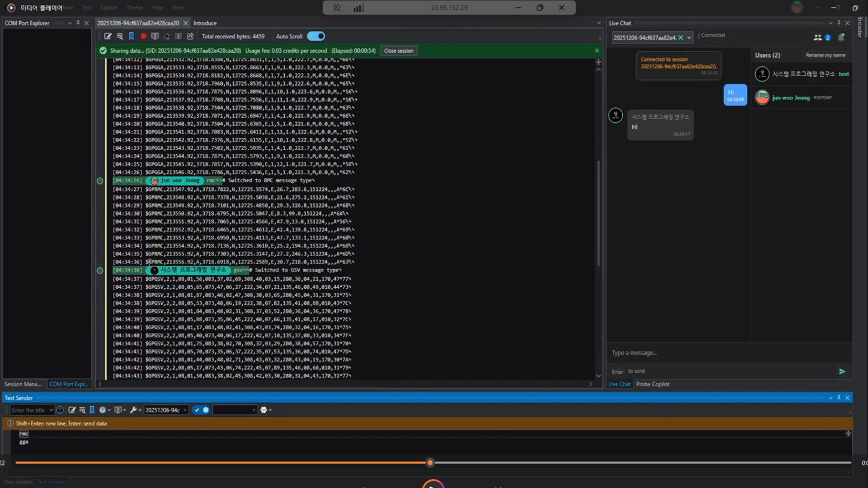Click the signal strength bars icon
This screenshot has width=868, height=488.
click(359, 7)
